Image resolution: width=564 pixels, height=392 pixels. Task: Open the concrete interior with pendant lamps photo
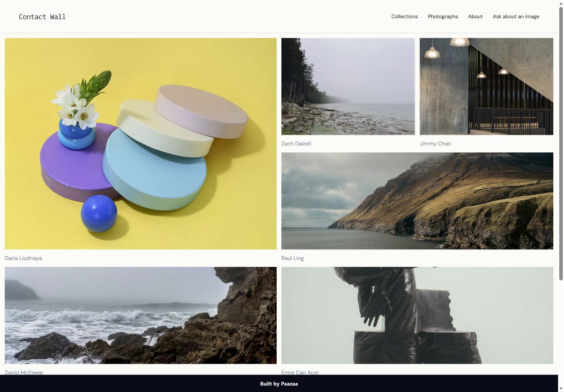tap(486, 86)
